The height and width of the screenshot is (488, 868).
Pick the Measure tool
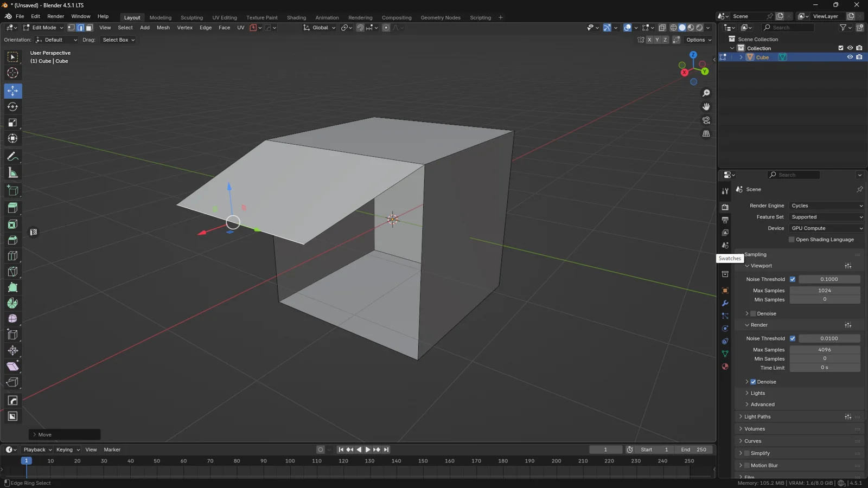point(12,173)
